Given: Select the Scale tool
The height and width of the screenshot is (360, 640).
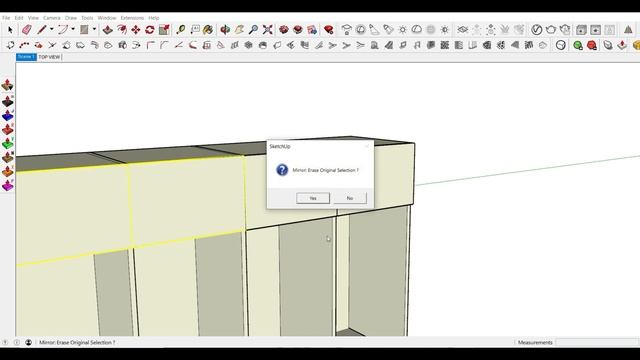Looking at the screenshot, I should point(164,29).
